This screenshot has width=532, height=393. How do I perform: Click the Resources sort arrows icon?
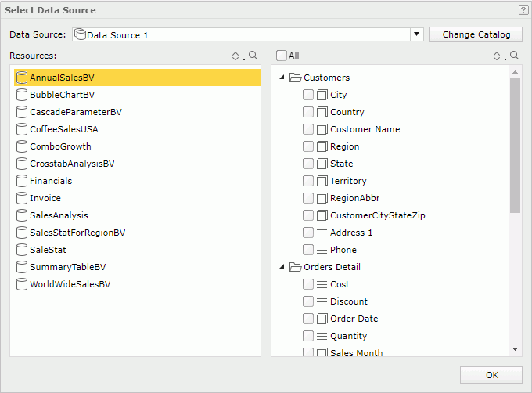235,56
